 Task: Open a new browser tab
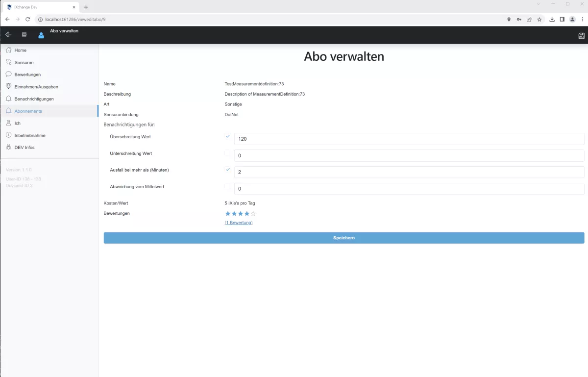(x=86, y=7)
